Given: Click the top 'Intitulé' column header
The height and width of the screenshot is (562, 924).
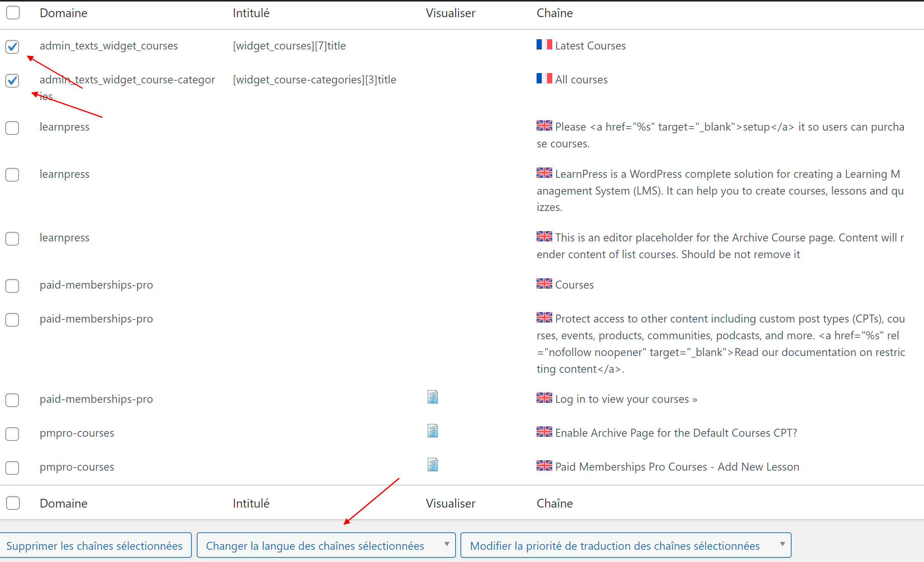Looking at the screenshot, I should coord(251,13).
